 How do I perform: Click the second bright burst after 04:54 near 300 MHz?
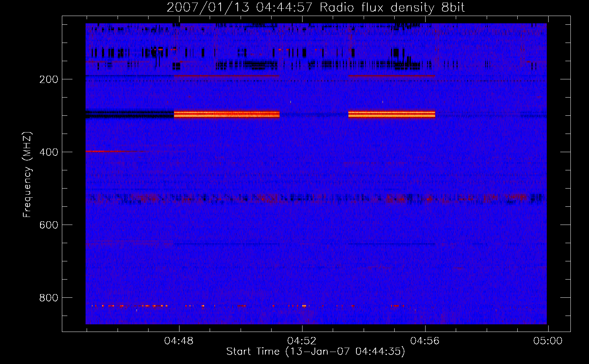pyautogui.click(x=392, y=114)
